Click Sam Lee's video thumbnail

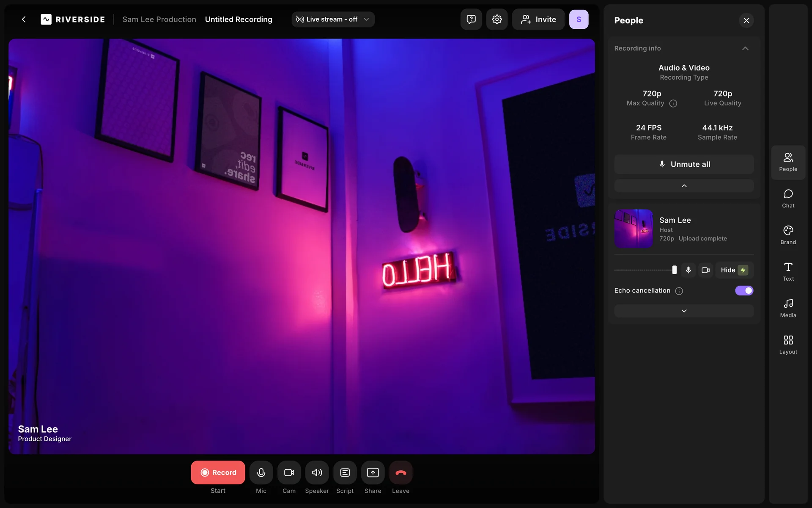(634, 229)
